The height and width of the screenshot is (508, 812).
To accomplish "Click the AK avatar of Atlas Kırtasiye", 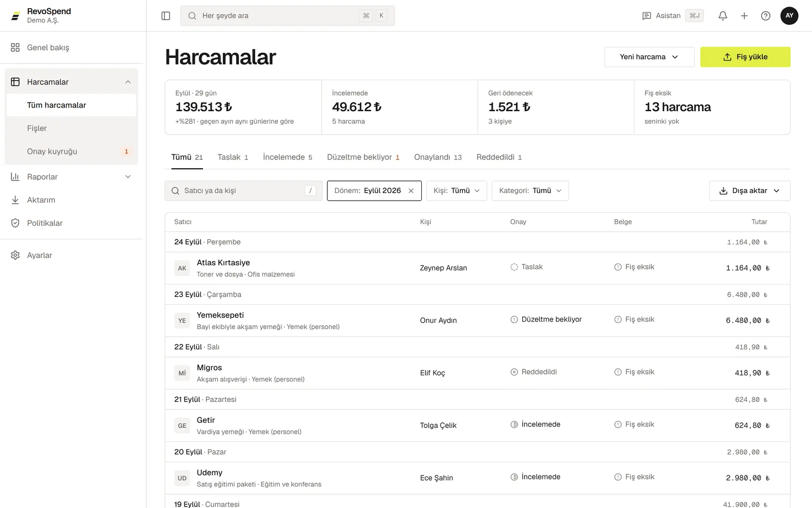I will [x=182, y=268].
